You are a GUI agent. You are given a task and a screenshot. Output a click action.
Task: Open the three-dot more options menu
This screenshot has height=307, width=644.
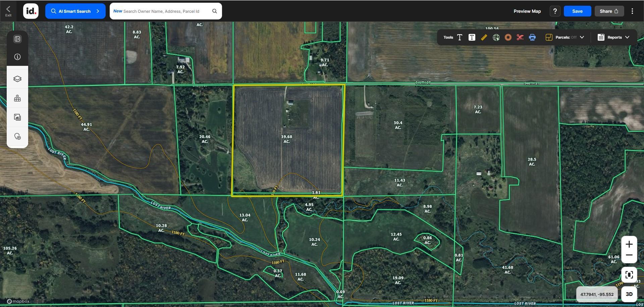point(632,11)
